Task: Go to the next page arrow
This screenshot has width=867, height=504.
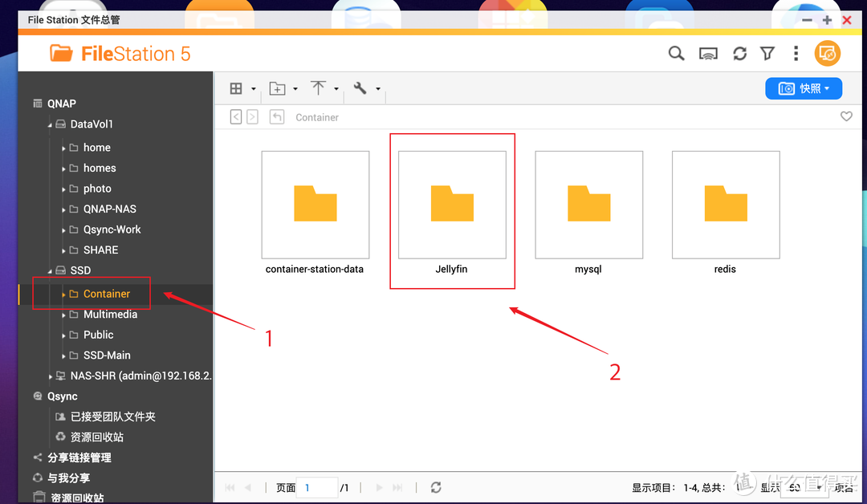Action: pyautogui.click(x=379, y=487)
